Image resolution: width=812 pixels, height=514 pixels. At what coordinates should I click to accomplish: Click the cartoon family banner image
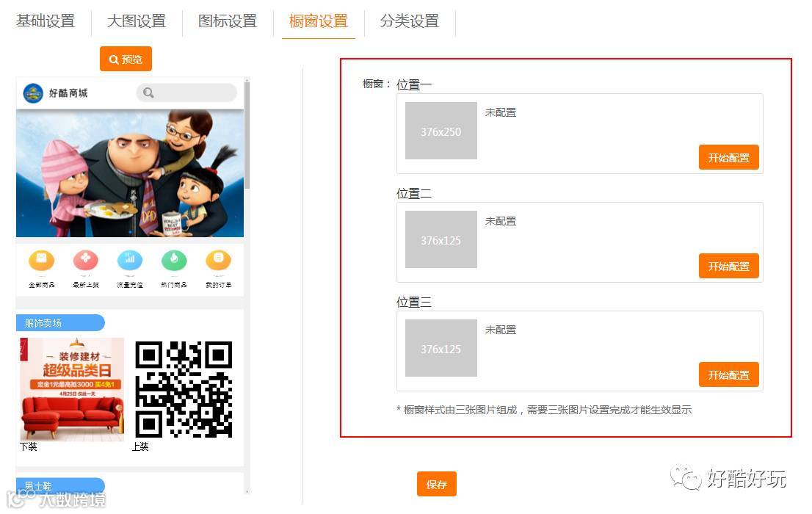(130, 173)
